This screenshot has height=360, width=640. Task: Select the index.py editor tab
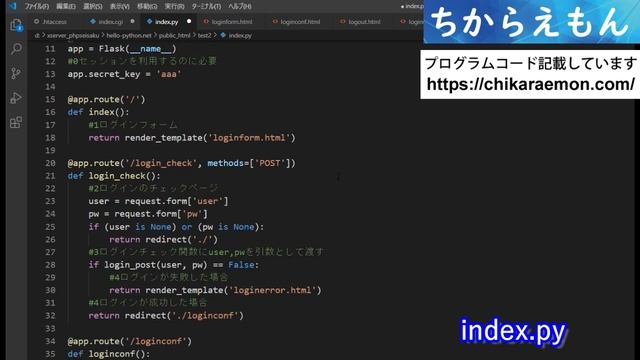167,22
